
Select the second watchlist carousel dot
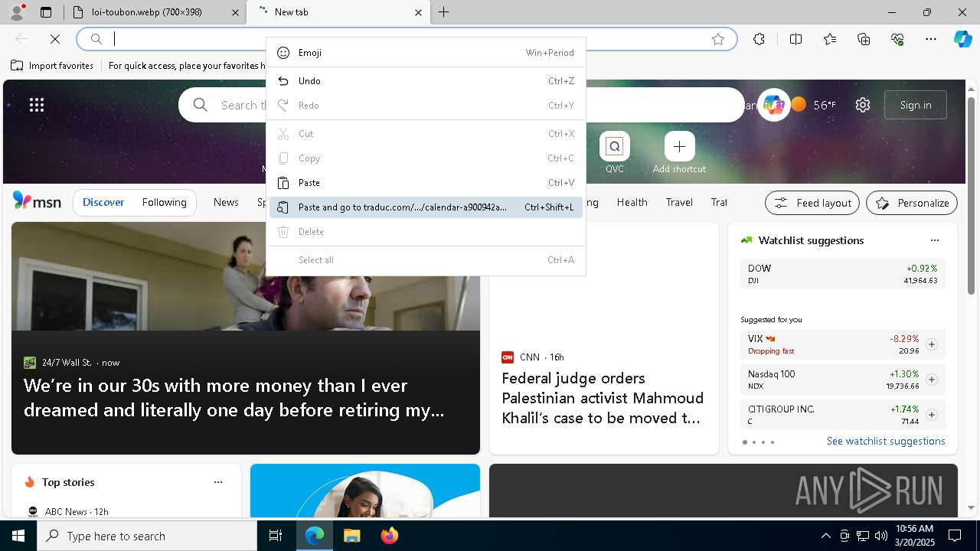[x=754, y=442]
